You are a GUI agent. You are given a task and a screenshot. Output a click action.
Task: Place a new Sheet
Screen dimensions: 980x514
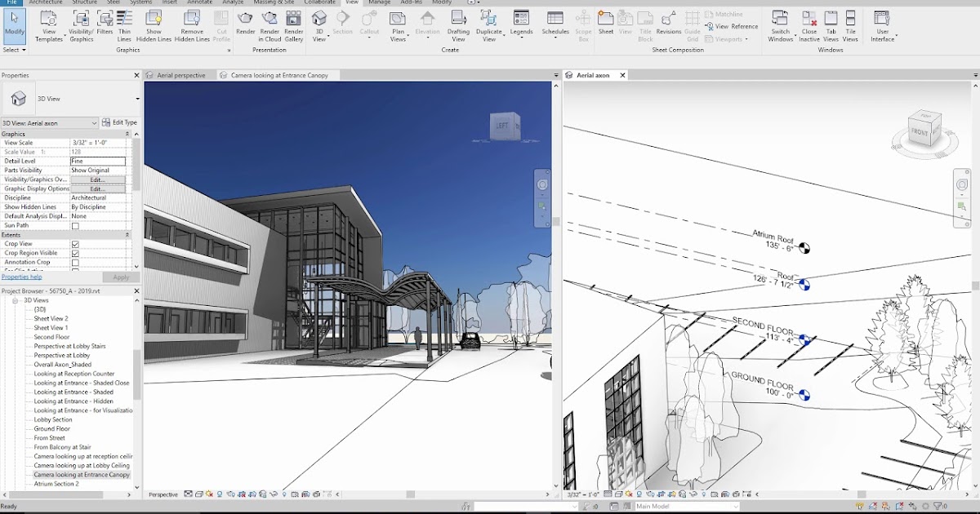click(606, 24)
